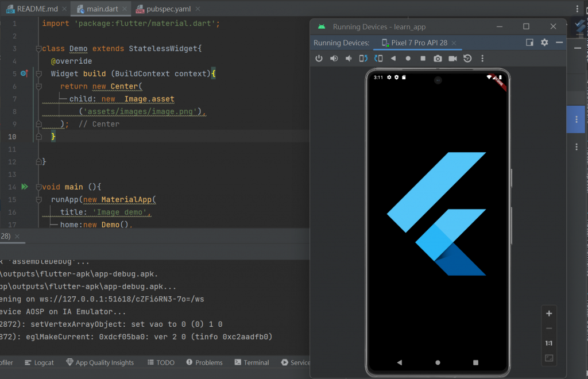Rotate emulator device right
Screen dimensions: 588x379
pyautogui.click(x=378, y=59)
